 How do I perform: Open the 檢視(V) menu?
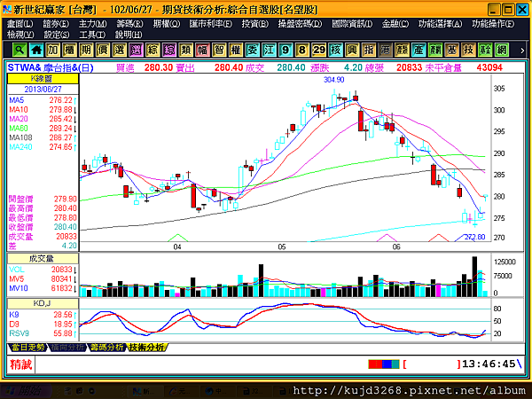[x=20, y=35]
